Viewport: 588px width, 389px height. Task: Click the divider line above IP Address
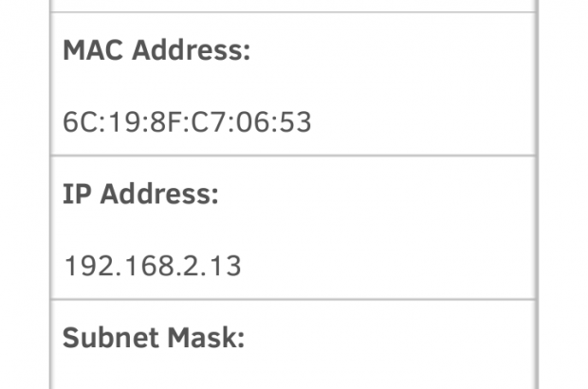pyautogui.click(x=294, y=157)
